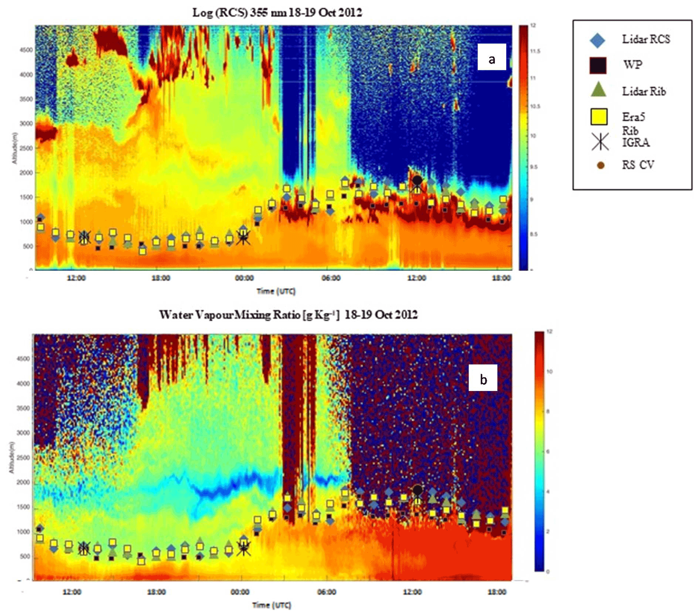Viewport: 700px width, 616px height.
Task: Click the yellow square Era5 legend icon
Action: coord(599,117)
